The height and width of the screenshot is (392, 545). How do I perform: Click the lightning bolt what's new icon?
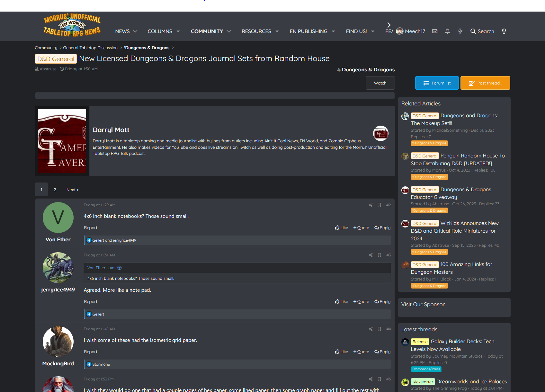460,31
